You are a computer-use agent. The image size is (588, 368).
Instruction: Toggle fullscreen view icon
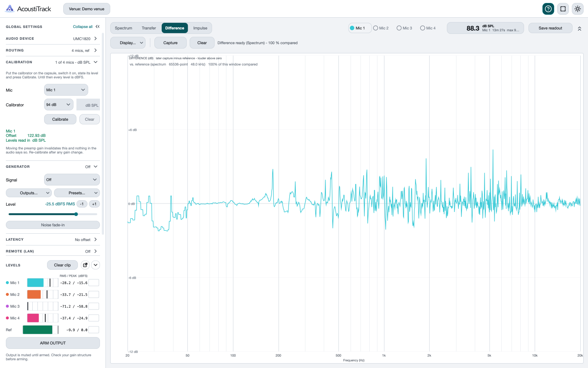(x=563, y=9)
